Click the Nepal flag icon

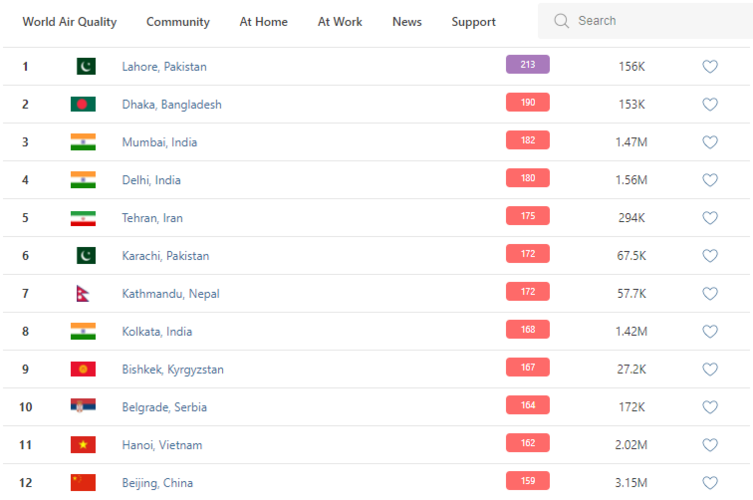click(84, 294)
